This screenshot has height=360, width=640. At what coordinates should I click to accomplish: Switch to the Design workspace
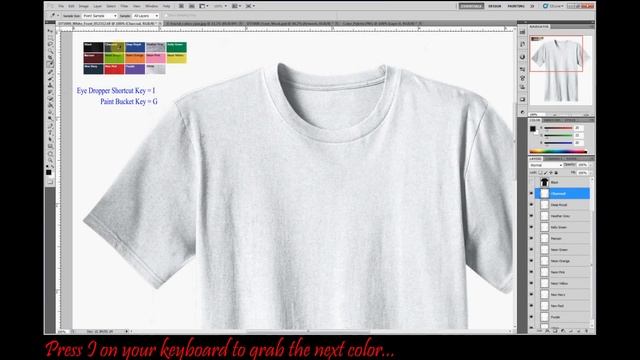(495, 6)
